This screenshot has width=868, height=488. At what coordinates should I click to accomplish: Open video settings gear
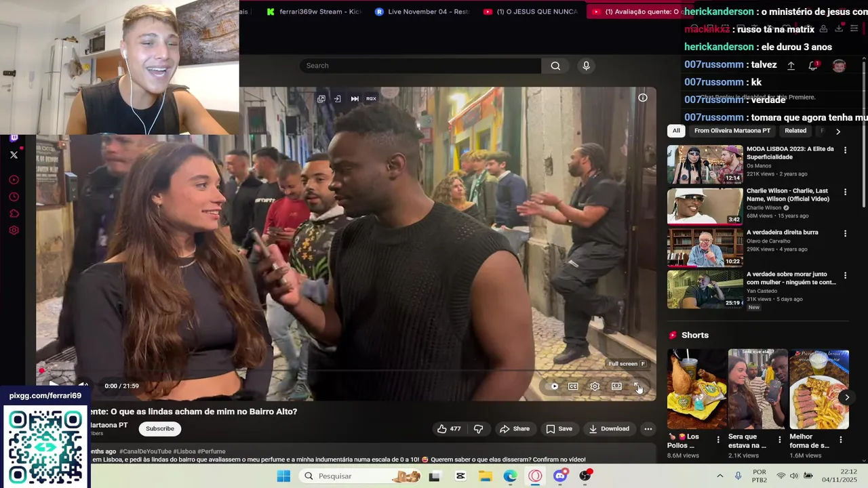(595, 386)
